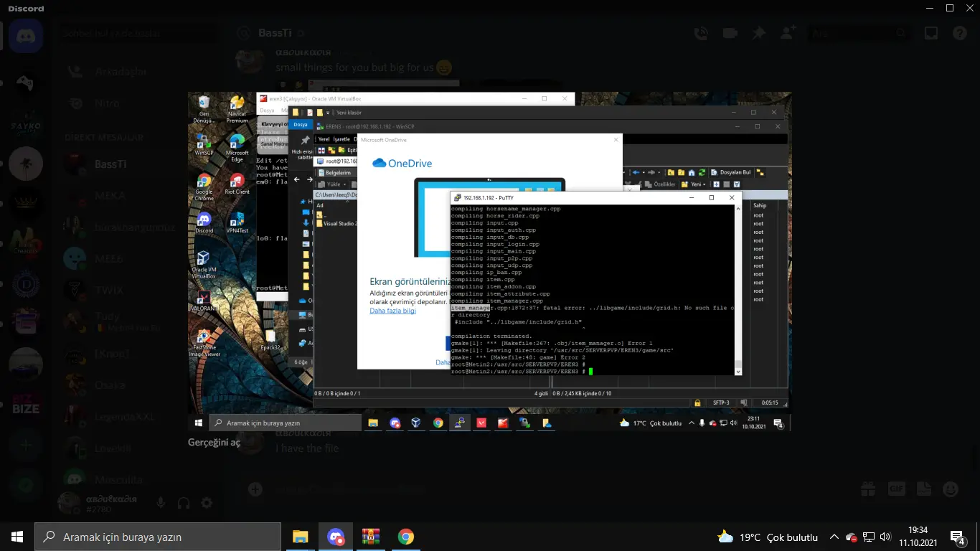The width and height of the screenshot is (980, 551).
Task: Start a video call from header
Action: pos(730,33)
